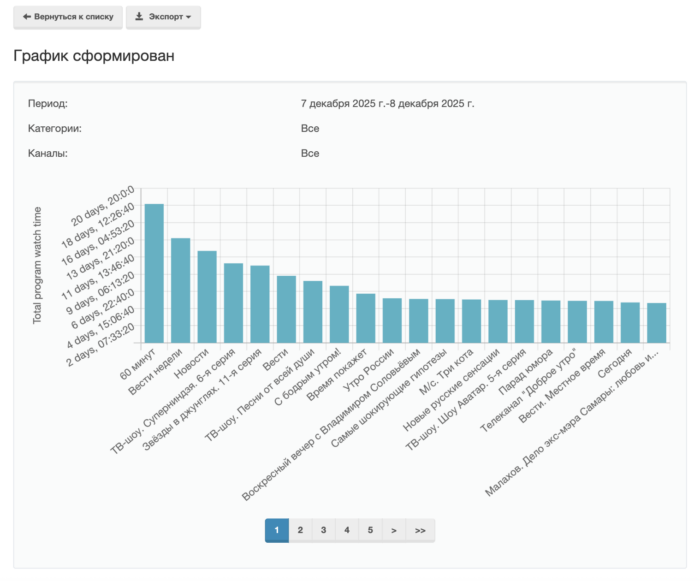700x581 pixels.
Task: Click the 'Парад юмора' chart bar
Action: [551, 321]
